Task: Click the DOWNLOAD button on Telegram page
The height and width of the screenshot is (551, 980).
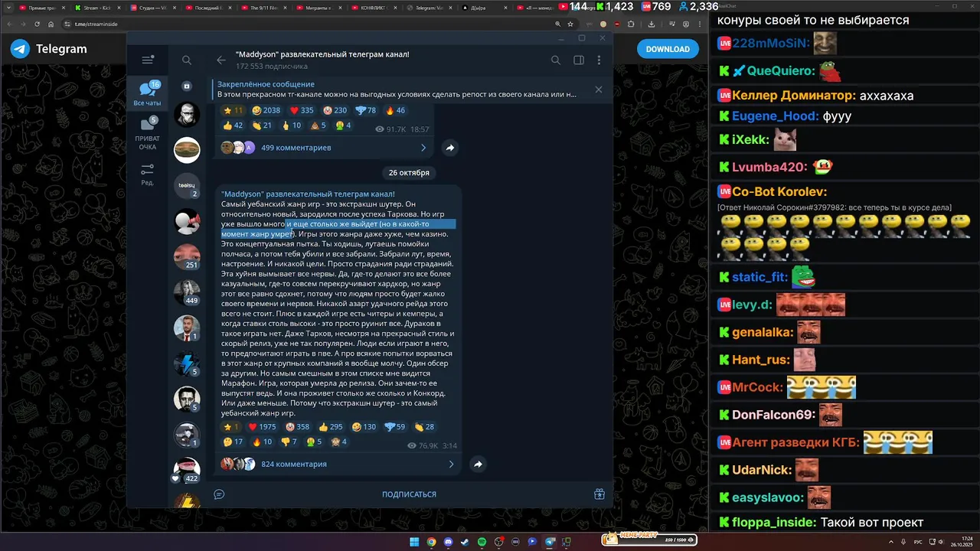Action: [668, 49]
